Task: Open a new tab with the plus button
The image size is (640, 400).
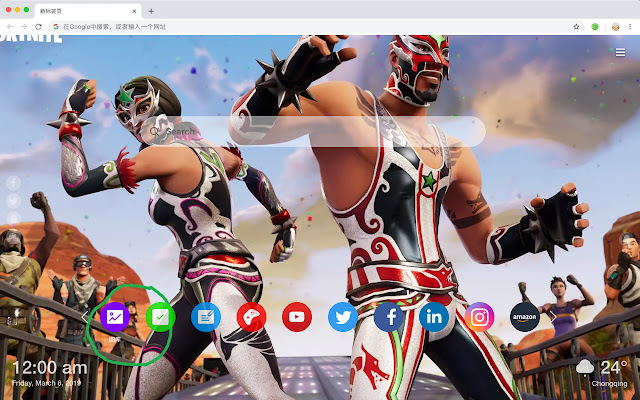Action: pos(151,11)
